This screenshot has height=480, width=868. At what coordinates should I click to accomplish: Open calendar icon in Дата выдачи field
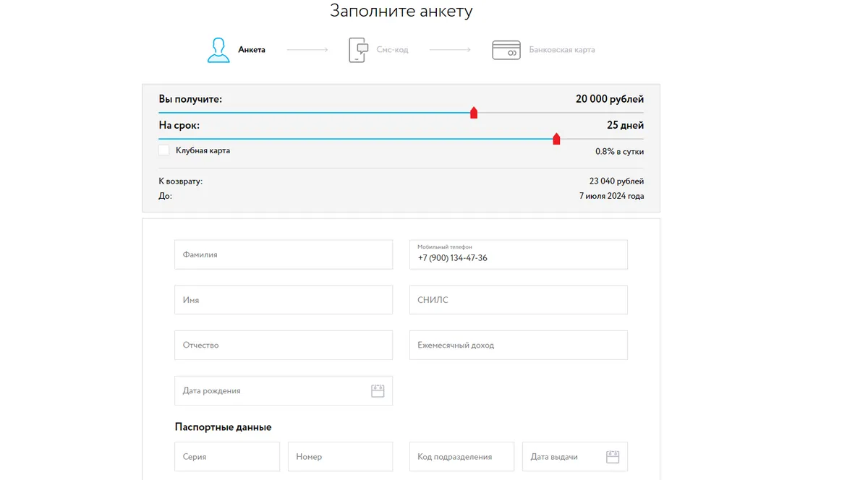[613, 457]
